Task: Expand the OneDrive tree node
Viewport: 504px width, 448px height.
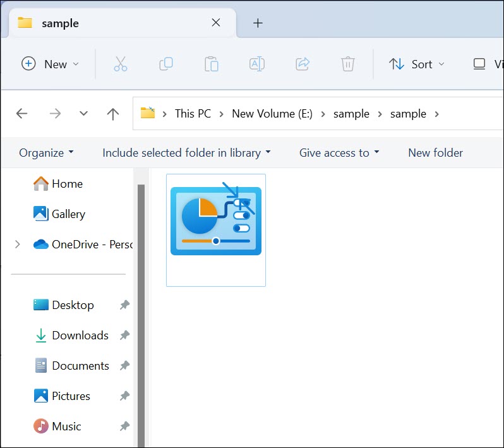Action: pos(17,244)
